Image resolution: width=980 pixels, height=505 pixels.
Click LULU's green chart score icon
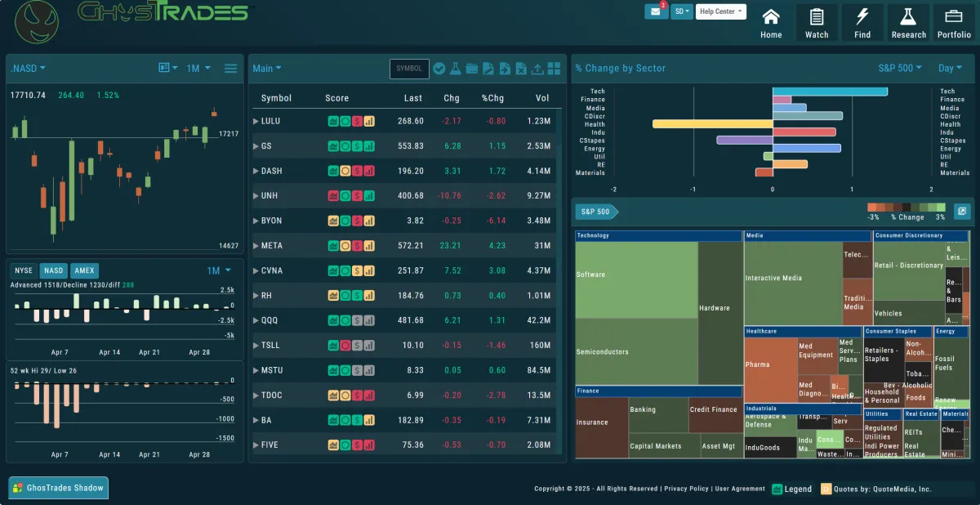(x=333, y=121)
